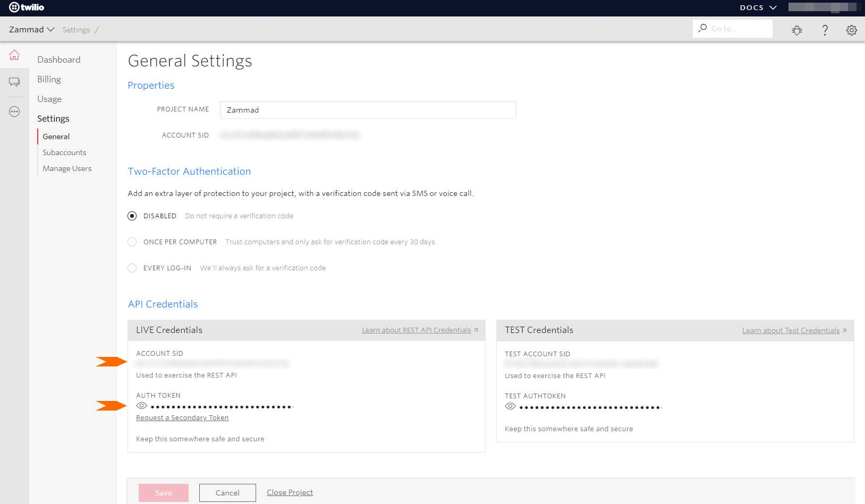Screen dimensions: 865x504
Task: Click the search magnifier icon
Action: 702,28
